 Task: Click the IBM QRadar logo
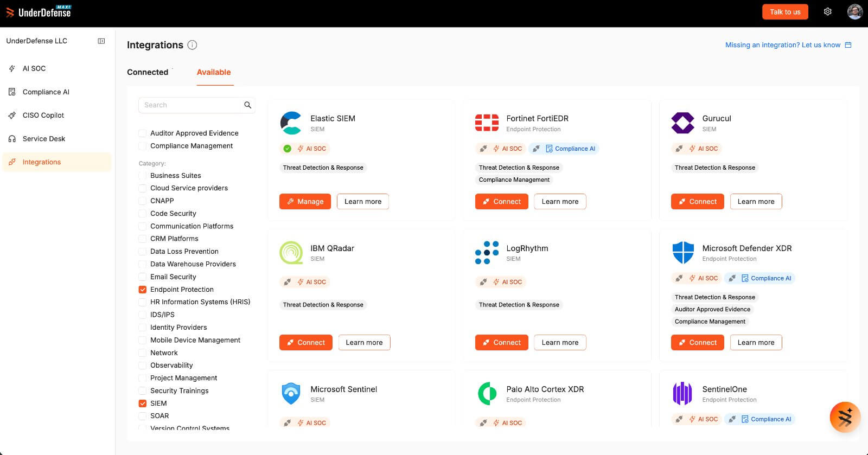291,253
